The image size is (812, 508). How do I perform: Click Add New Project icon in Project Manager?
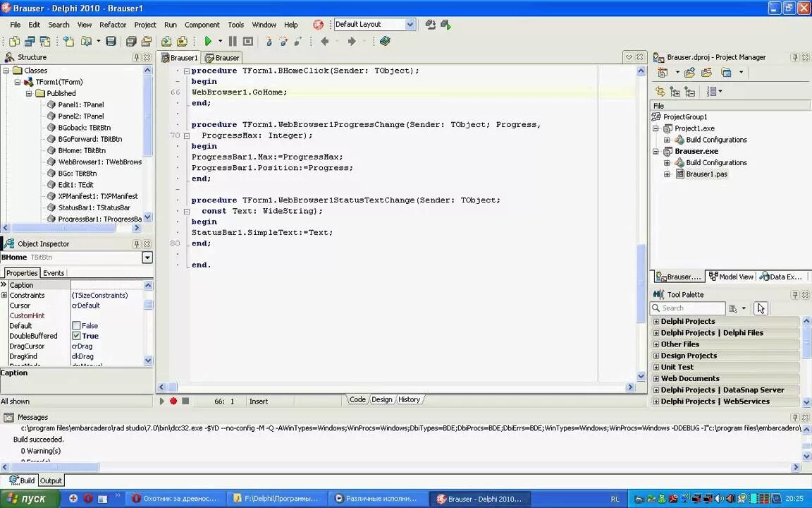point(663,73)
